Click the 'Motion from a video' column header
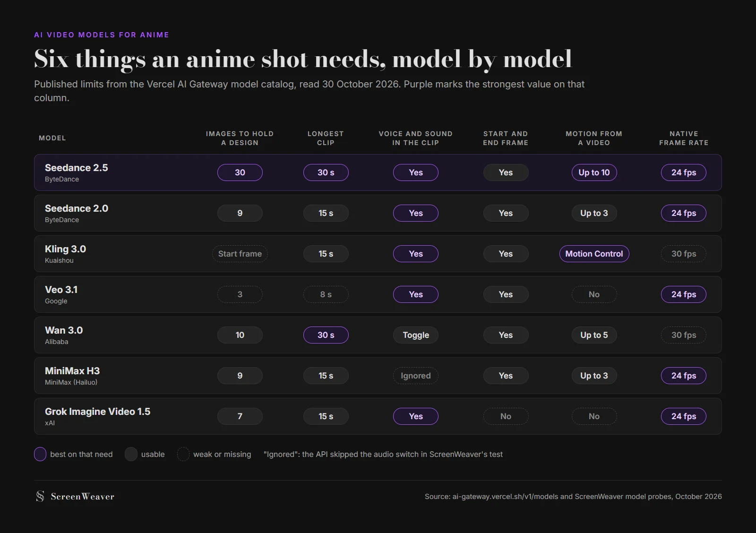This screenshot has height=533, width=756. [594, 138]
